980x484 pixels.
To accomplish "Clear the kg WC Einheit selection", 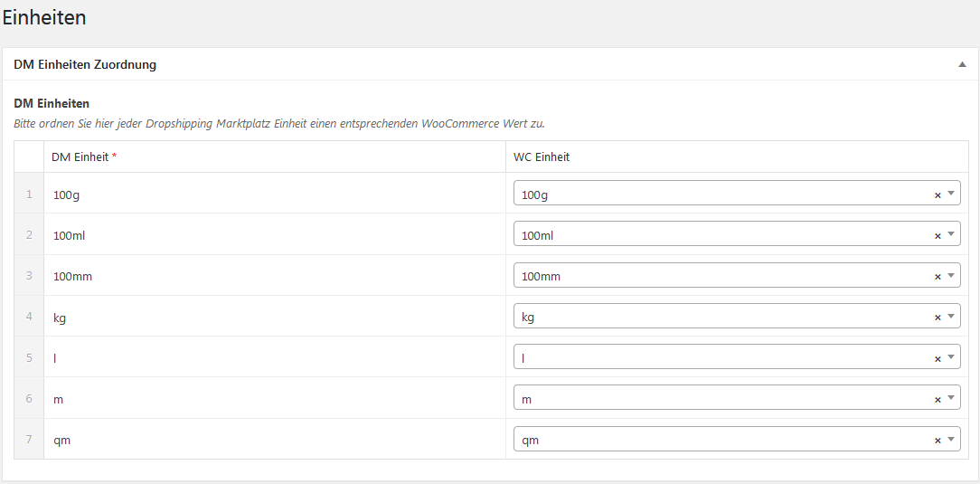I will pyautogui.click(x=938, y=317).
